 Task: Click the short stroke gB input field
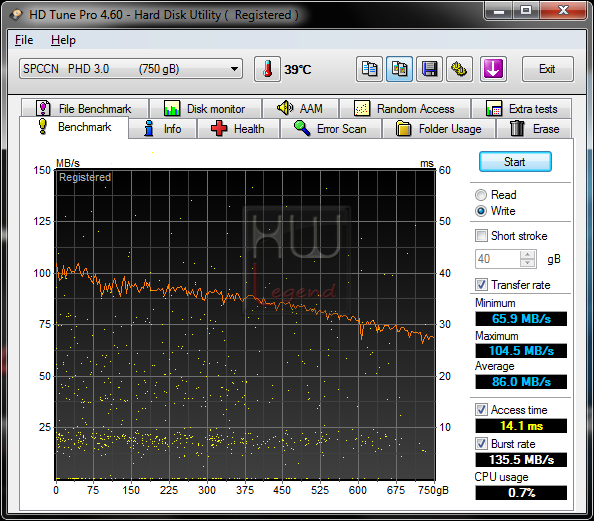coord(498,259)
